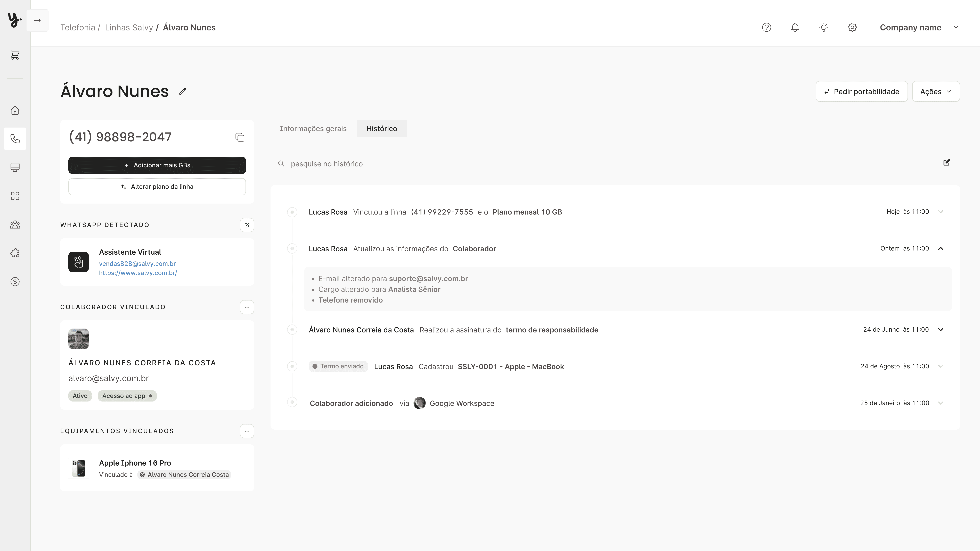Click the pencil icon beside Álvaro Nunes
Viewport: 980px width, 551px height.
pos(183,91)
